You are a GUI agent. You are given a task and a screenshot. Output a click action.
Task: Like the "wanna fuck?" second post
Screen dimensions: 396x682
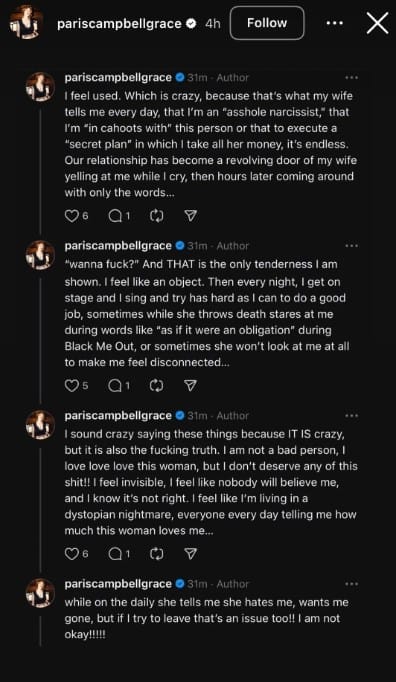click(x=71, y=385)
